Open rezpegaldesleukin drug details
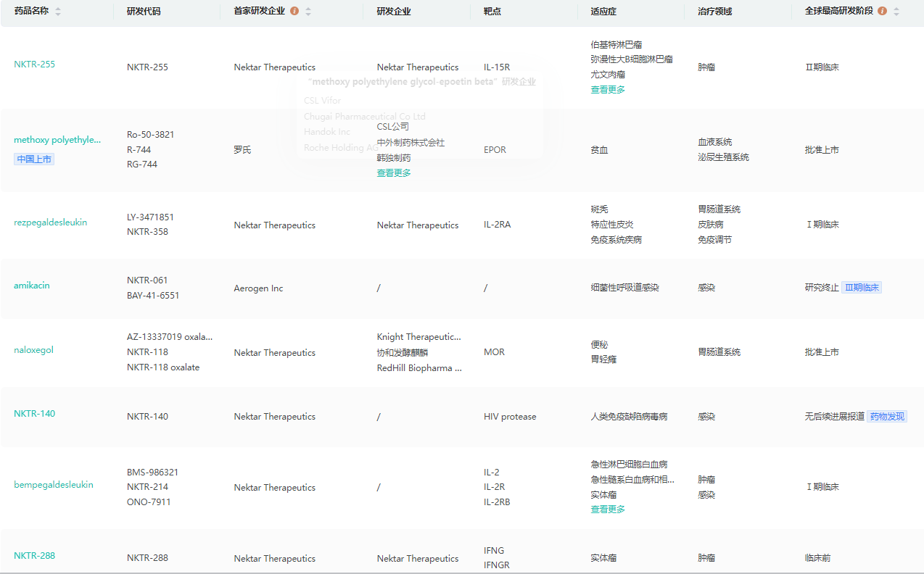This screenshot has width=924, height=574. 50,222
